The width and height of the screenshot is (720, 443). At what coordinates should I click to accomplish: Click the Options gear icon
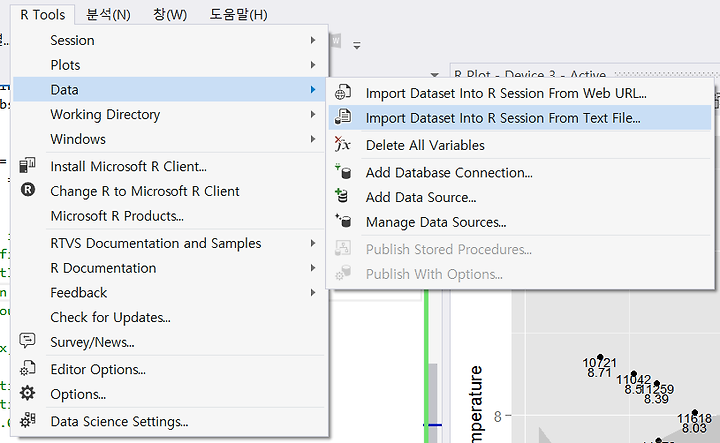28,393
